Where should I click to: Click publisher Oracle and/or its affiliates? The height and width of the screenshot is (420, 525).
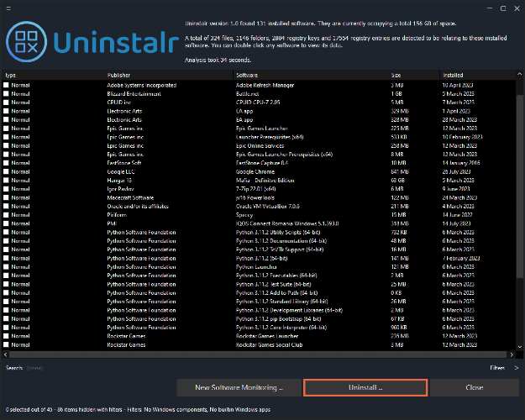(138, 207)
